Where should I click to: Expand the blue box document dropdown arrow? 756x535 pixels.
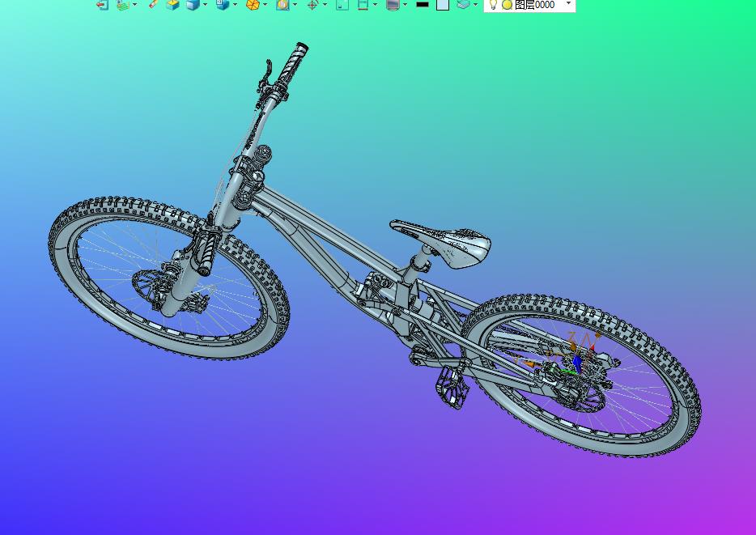pos(236,4)
